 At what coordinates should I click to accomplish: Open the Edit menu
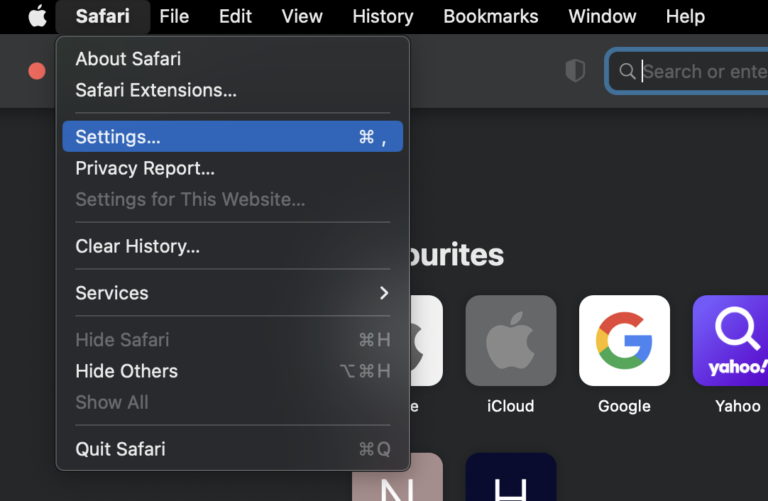pyautogui.click(x=235, y=17)
